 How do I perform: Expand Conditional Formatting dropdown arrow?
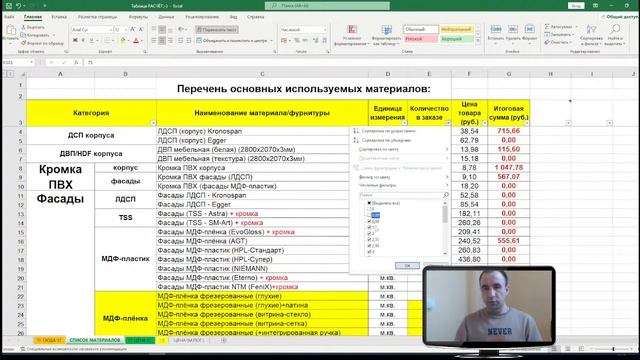(368, 44)
